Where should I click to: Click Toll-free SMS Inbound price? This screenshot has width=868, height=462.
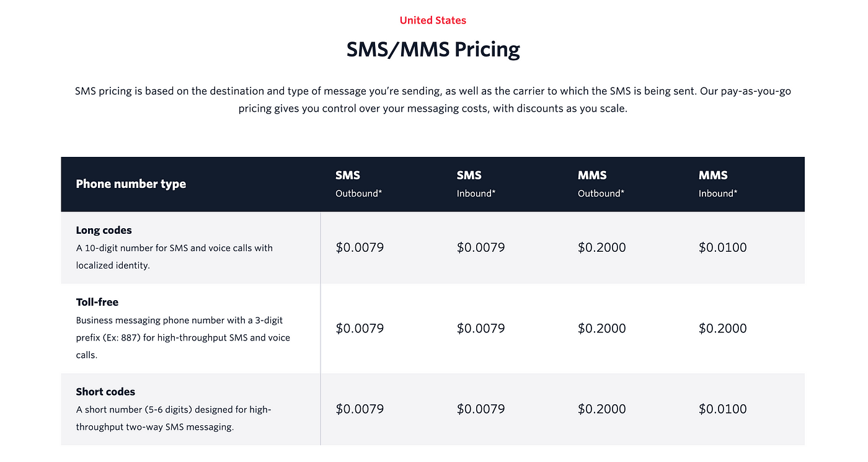[x=481, y=329]
